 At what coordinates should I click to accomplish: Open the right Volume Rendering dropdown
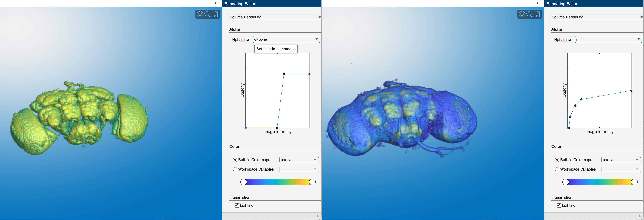pyautogui.click(x=597, y=17)
